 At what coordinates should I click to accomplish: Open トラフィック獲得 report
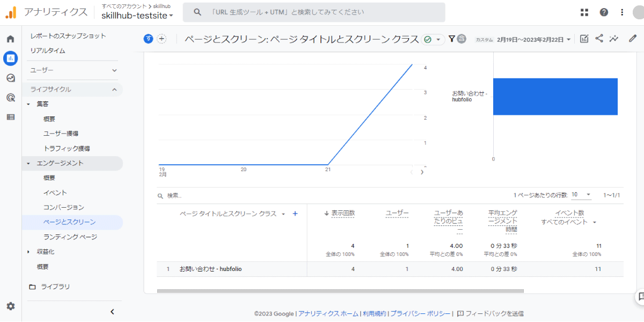(67, 148)
